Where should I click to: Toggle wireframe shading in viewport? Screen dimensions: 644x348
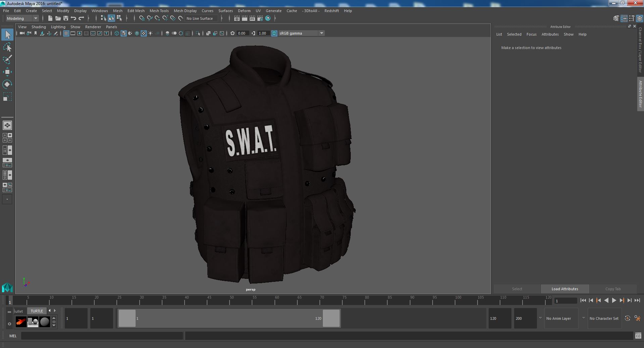117,33
